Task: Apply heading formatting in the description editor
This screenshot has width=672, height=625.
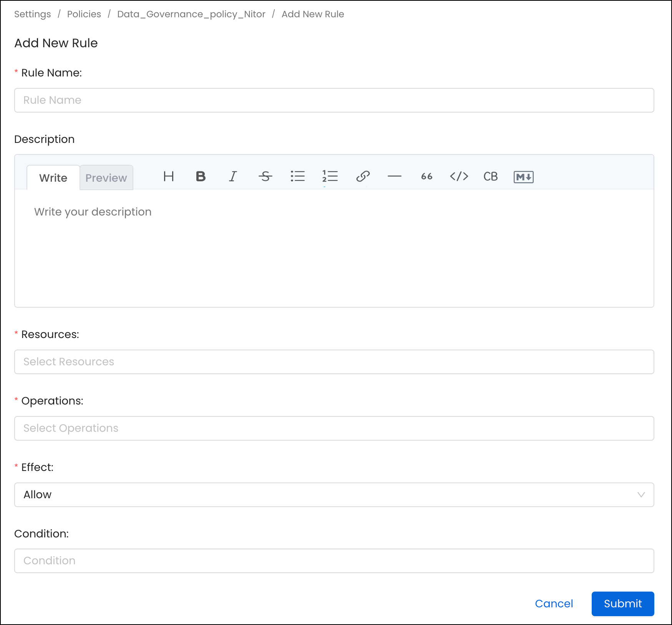Action: click(168, 177)
